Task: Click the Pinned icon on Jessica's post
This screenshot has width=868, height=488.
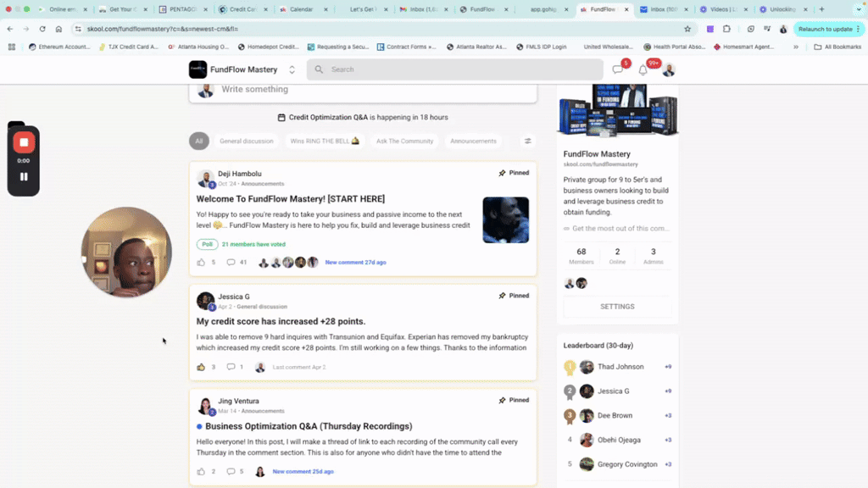Action: (x=502, y=296)
